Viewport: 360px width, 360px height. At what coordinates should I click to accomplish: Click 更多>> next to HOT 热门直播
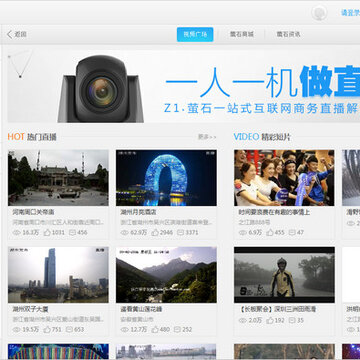[x=207, y=137]
